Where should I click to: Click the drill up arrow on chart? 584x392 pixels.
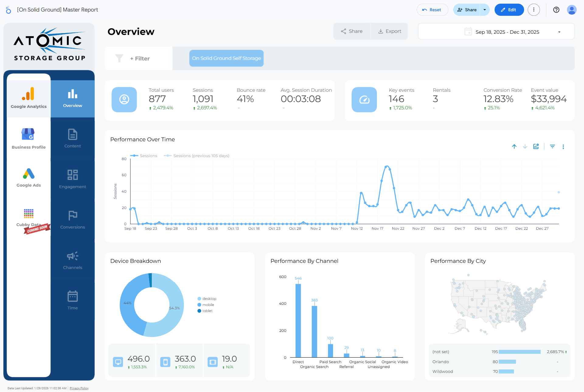pos(514,146)
